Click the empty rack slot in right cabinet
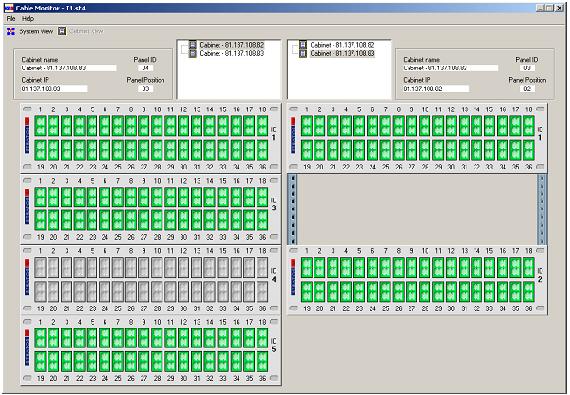570x395 pixels. pyautogui.click(x=417, y=209)
